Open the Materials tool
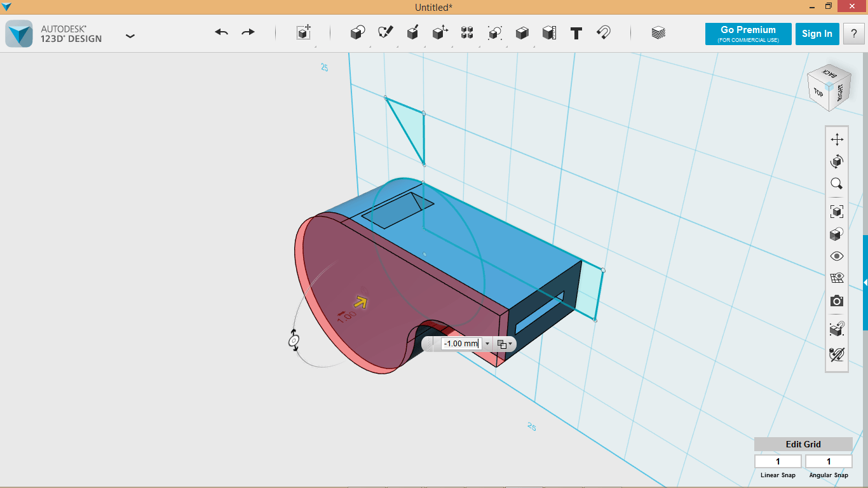Image resolution: width=868 pixels, height=488 pixels. click(658, 33)
